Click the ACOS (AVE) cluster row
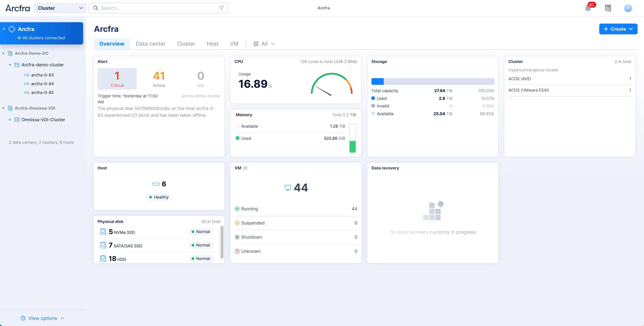 tap(569, 79)
